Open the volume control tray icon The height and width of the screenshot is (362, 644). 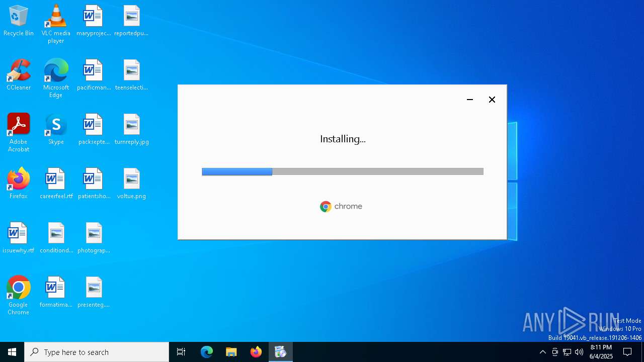point(579,352)
